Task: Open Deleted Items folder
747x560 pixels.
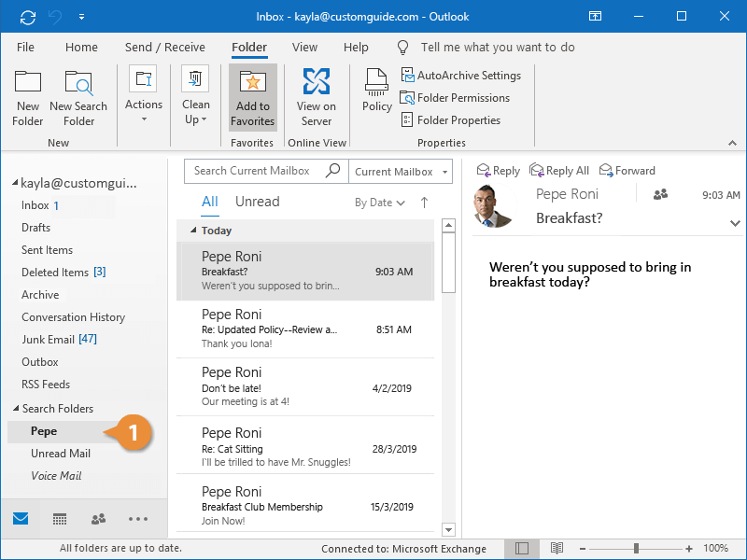Action: click(63, 273)
